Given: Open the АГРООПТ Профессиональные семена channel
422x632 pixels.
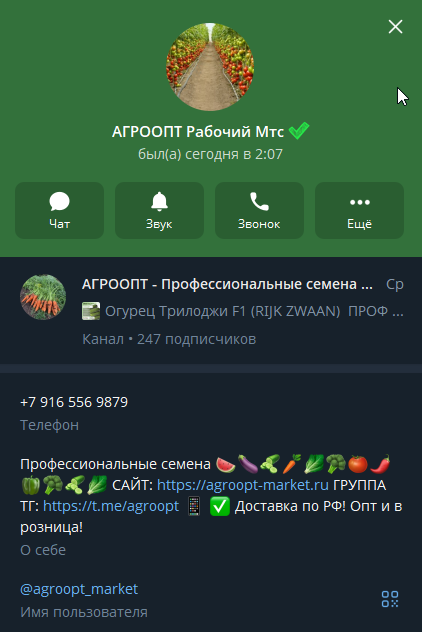Looking at the screenshot, I should (227, 285).
